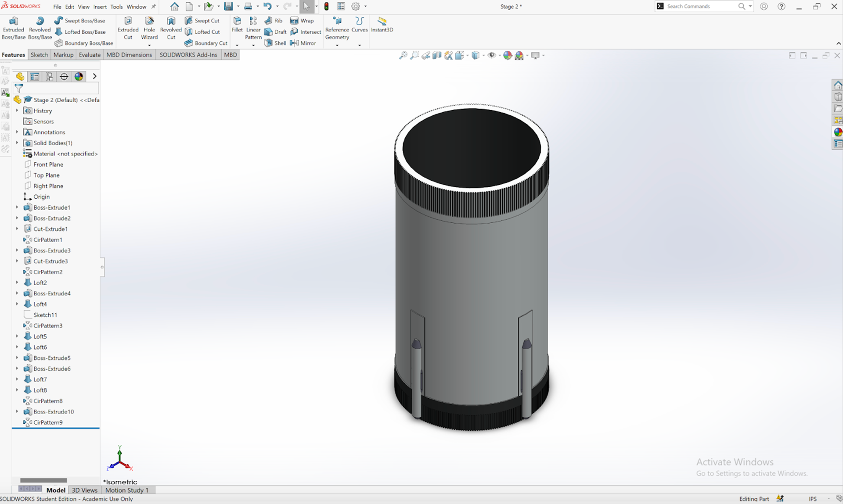Click the IPS unit system in status bar
Viewport: 843px width, 504px height.
point(813,499)
